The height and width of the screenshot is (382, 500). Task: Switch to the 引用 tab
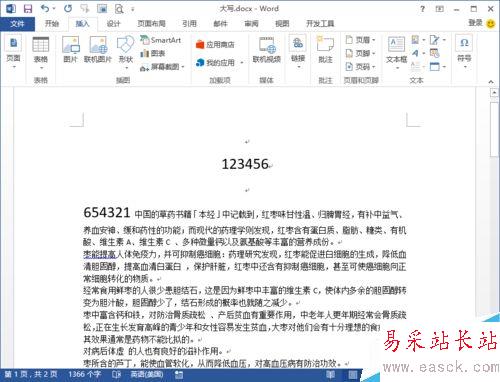click(189, 24)
